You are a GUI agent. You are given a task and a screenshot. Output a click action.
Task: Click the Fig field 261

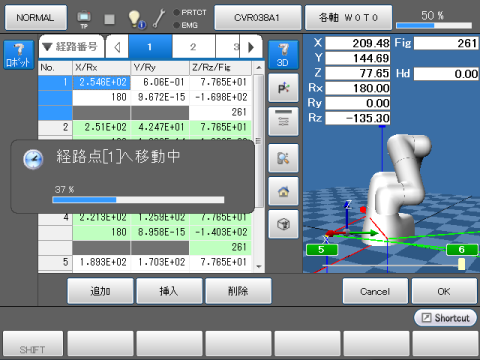pyautogui.click(x=446, y=43)
